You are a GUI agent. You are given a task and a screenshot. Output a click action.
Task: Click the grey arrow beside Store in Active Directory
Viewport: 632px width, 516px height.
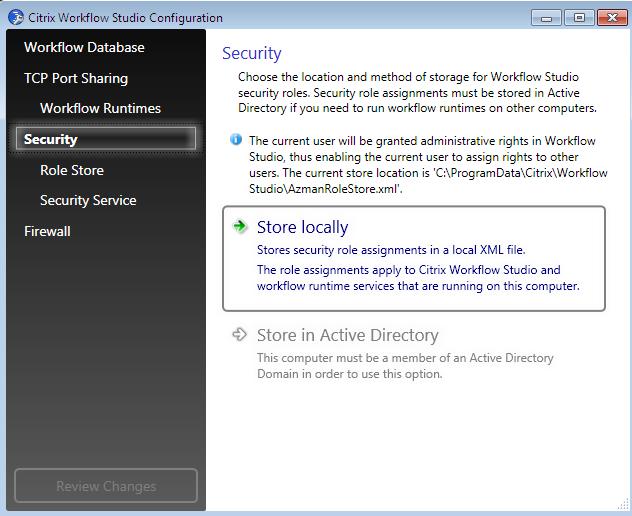[x=239, y=334]
